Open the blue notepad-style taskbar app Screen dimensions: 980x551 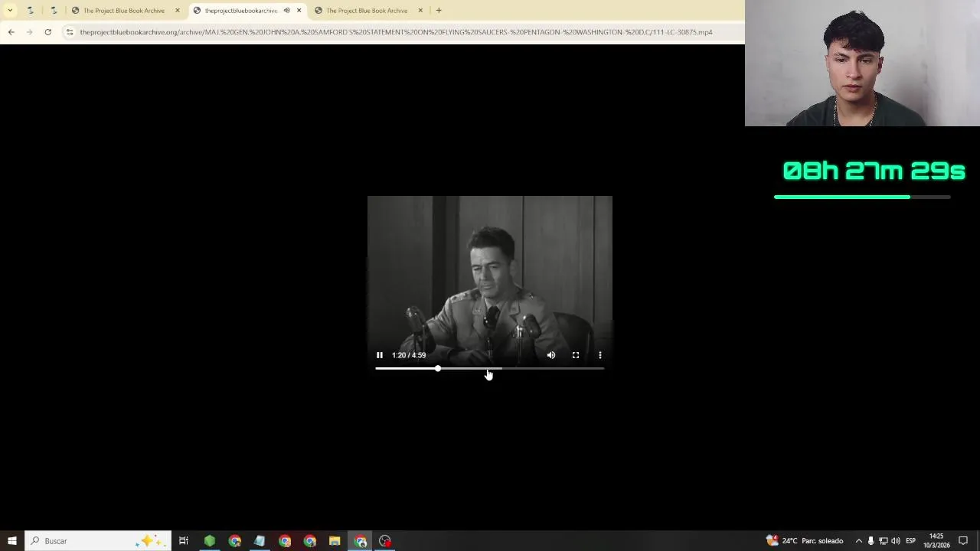260,541
